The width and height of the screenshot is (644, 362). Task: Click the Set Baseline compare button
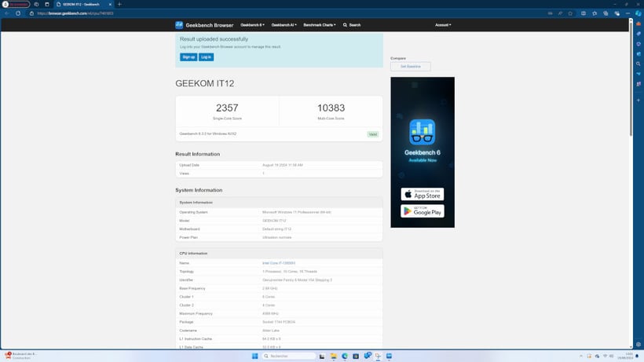(410, 67)
